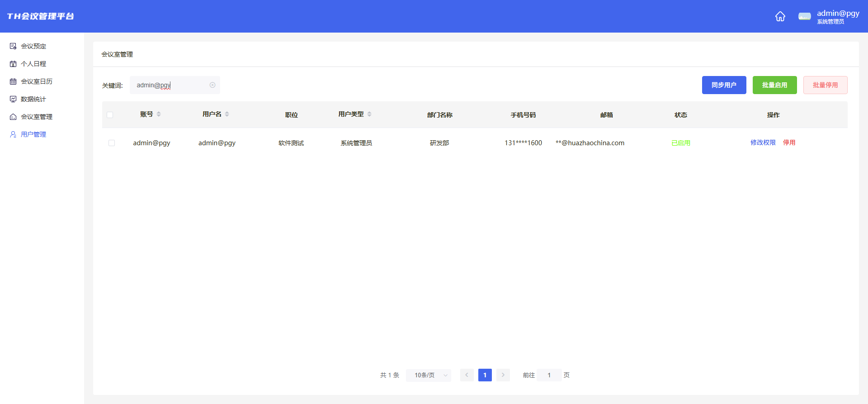Viewport: 868px width, 404px height.
Task: Click the 操作 column header
Action: 774,115
